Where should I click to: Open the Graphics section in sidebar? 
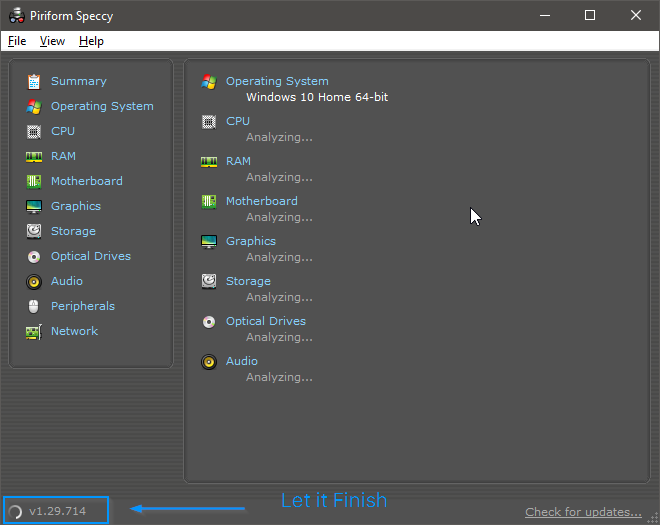(x=76, y=206)
